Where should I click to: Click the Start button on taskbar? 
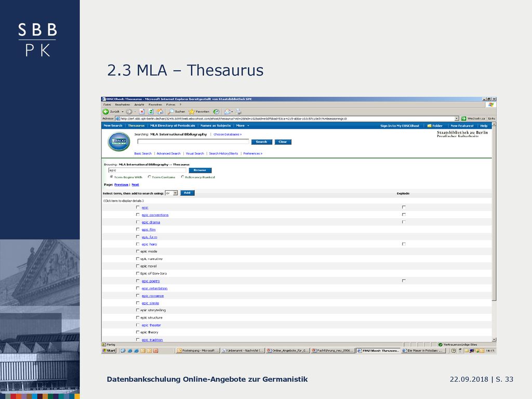click(109, 351)
